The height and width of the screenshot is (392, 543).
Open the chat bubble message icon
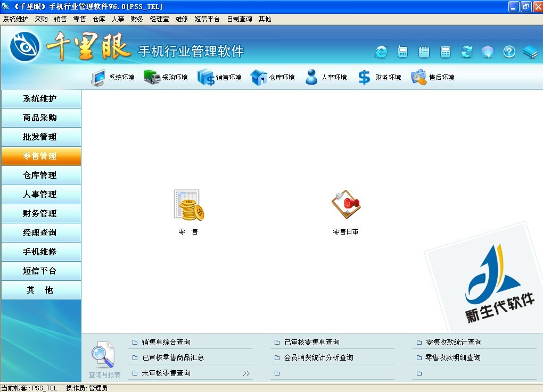pyautogui.click(x=488, y=52)
